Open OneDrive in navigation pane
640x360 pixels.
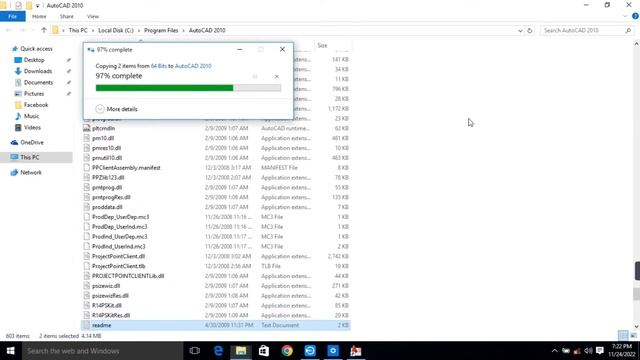[32, 142]
